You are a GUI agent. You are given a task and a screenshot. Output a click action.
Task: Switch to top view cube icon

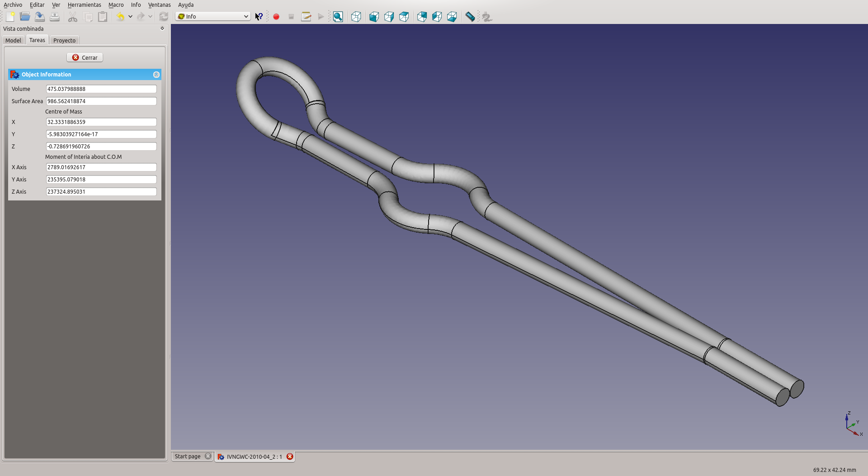coord(389,17)
